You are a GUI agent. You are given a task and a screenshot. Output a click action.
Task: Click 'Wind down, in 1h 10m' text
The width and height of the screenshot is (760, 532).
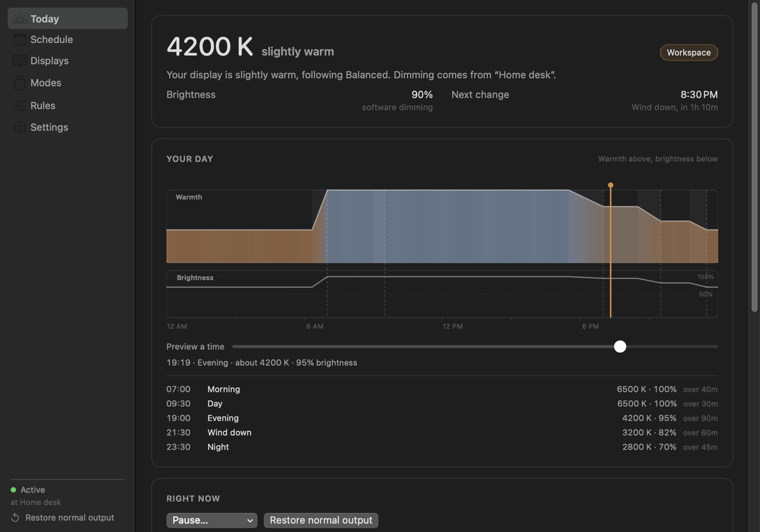[x=674, y=107]
